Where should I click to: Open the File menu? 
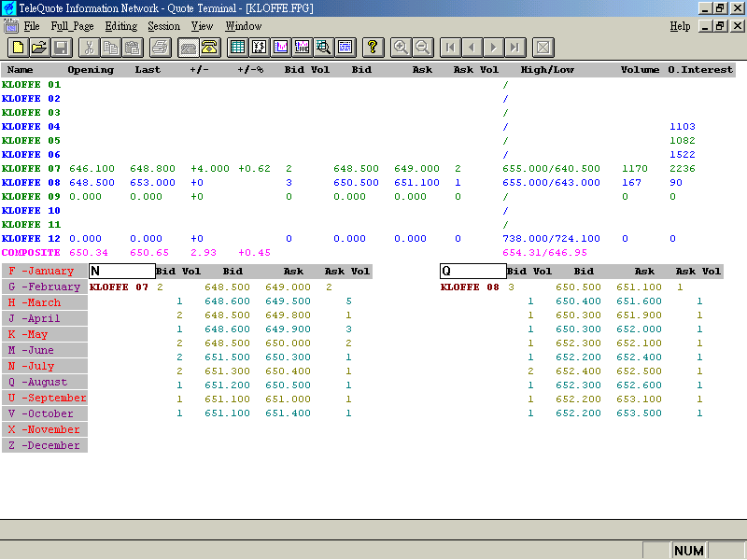(32, 26)
